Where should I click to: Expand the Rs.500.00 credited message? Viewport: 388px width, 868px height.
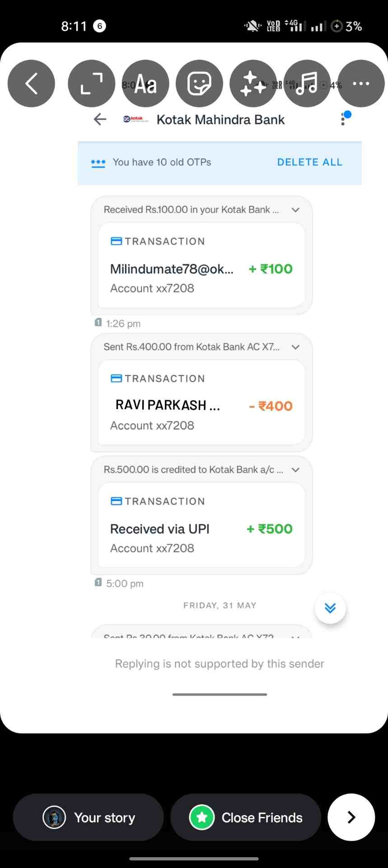point(295,470)
